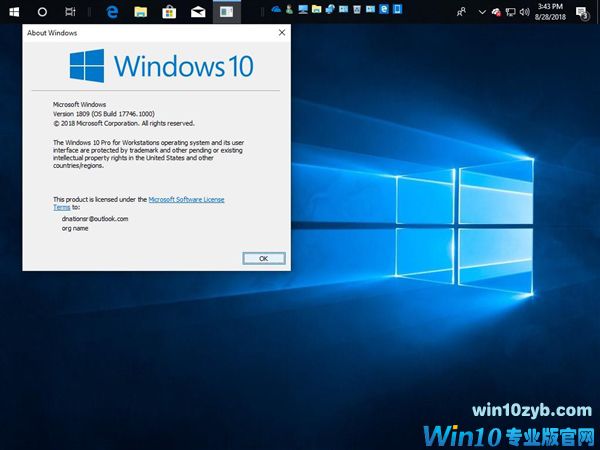Image resolution: width=600 pixels, height=450 pixels.
Task: Click the 'Version 1809 (OS Build 17746.1000)' text
Action: click(104, 114)
